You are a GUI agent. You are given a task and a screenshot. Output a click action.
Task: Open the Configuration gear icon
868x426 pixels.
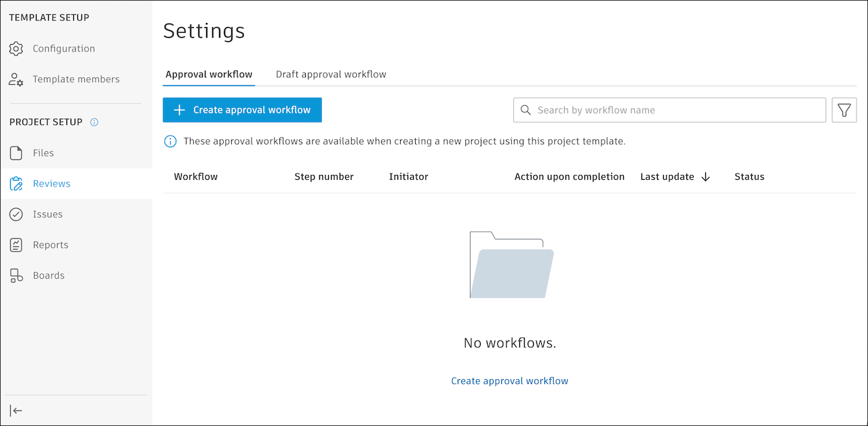[16, 49]
